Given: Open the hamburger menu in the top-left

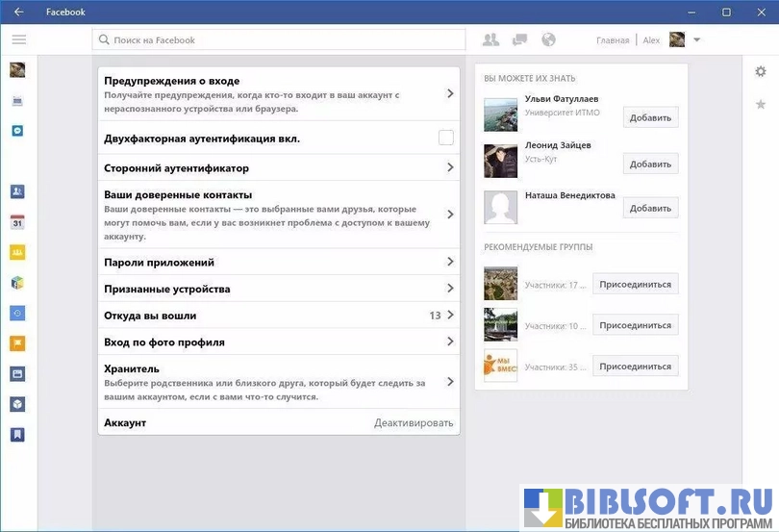Looking at the screenshot, I should point(18,39).
